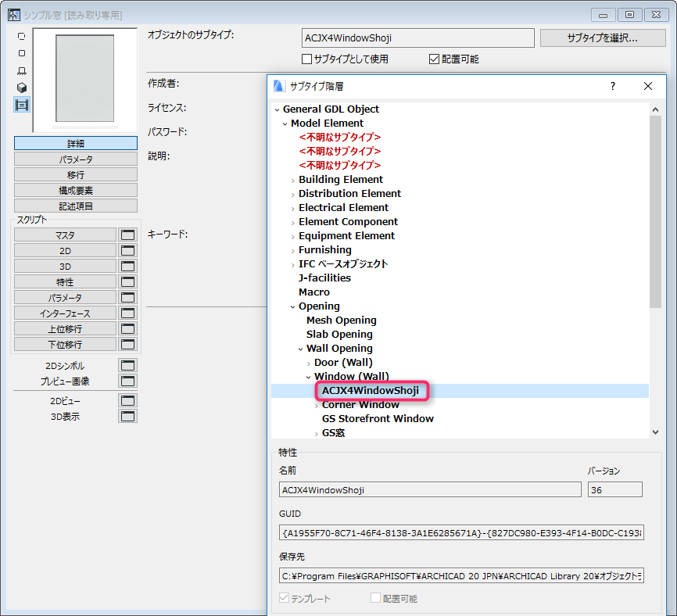Open パラメータ script in new window

tap(127, 297)
